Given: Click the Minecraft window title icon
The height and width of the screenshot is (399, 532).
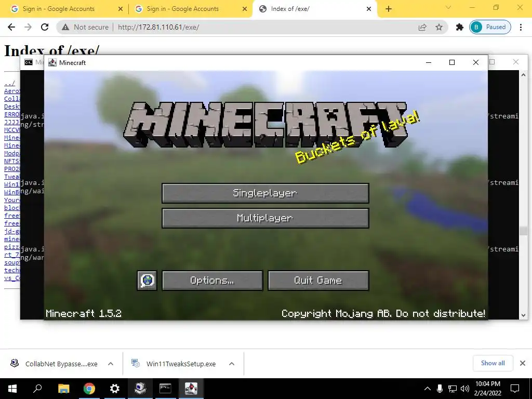Looking at the screenshot, I should click(52, 62).
